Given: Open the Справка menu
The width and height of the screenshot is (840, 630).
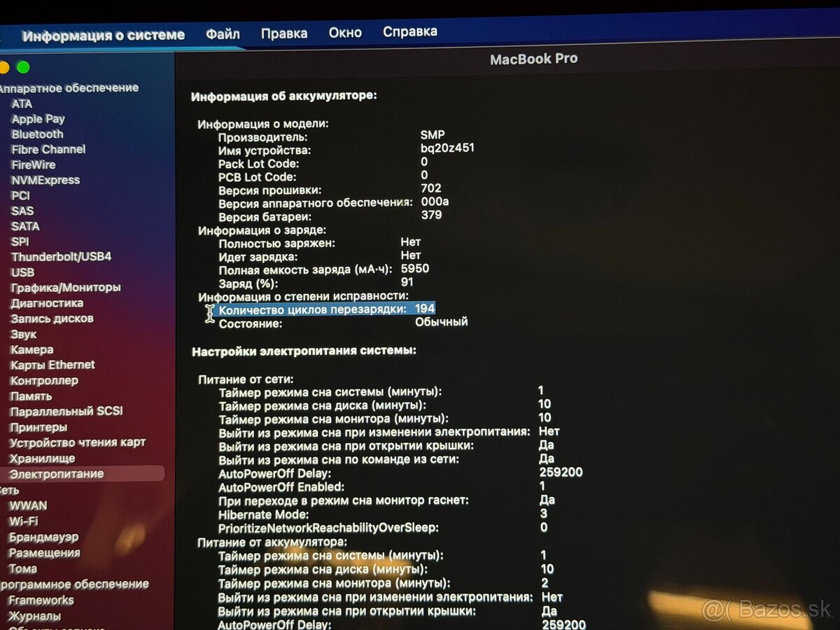Looking at the screenshot, I should pos(410,31).
